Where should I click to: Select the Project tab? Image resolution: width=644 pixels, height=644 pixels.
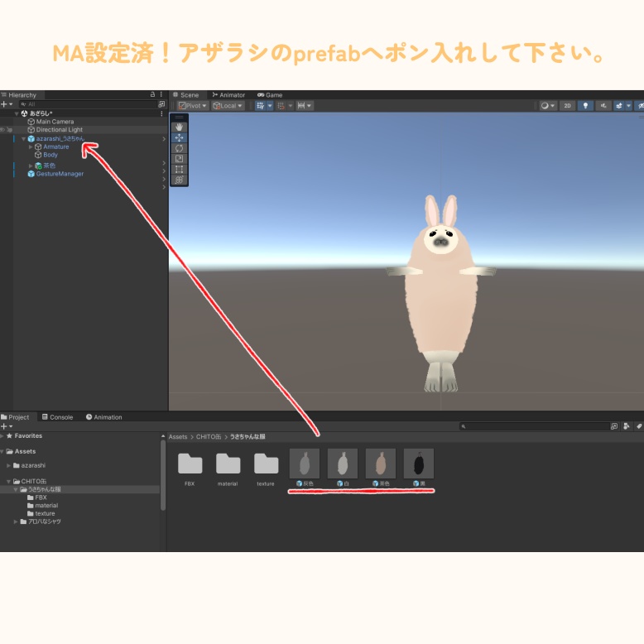click(15, 417)
